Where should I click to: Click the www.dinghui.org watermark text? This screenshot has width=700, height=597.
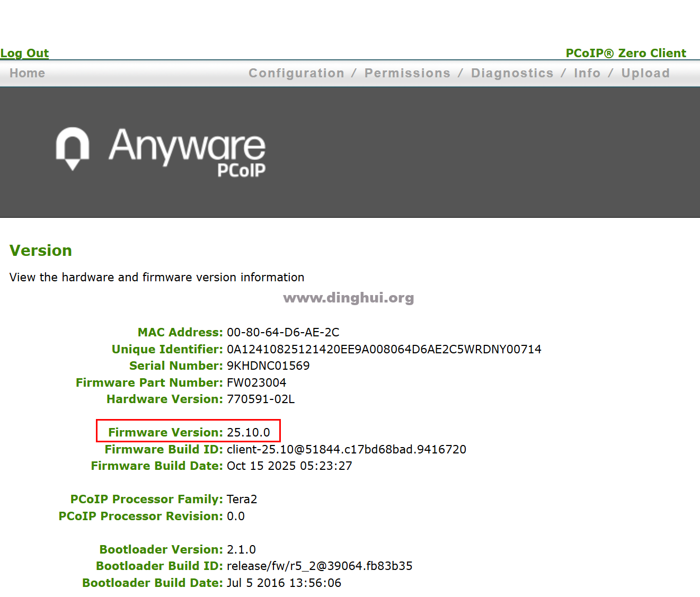point(349,298)
